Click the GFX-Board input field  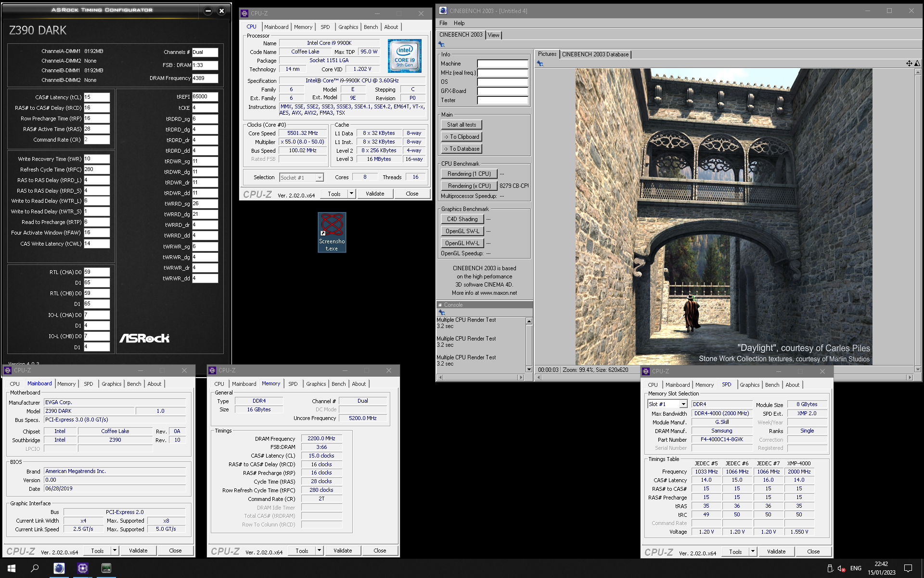point(502,91)
